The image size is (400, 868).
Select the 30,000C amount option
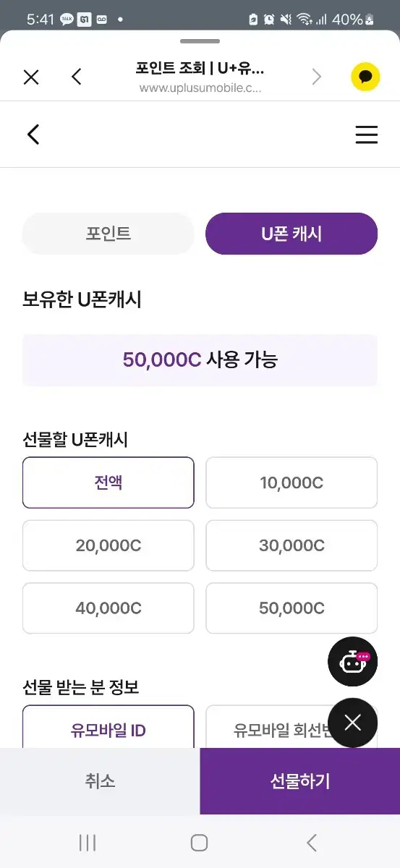pos(292,545)
